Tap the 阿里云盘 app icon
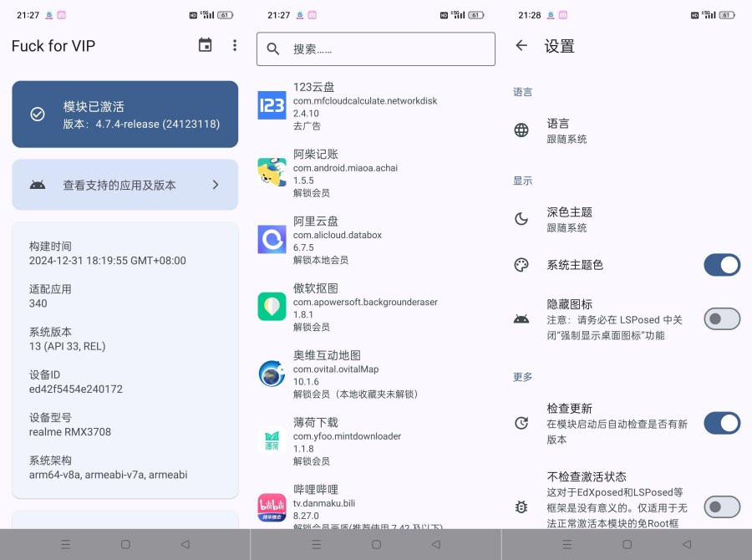The width and height of the screenshot is (752, 560). coord(272,239)
